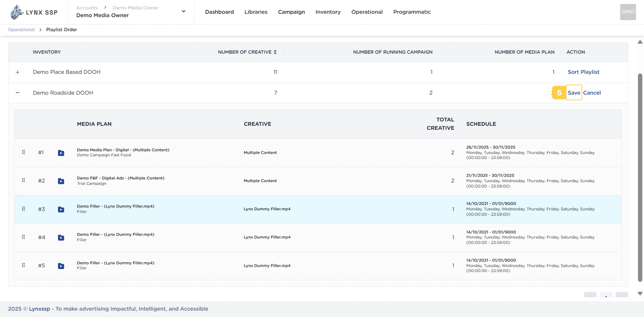Open the Inventory menu

click(x=328, y=12)
